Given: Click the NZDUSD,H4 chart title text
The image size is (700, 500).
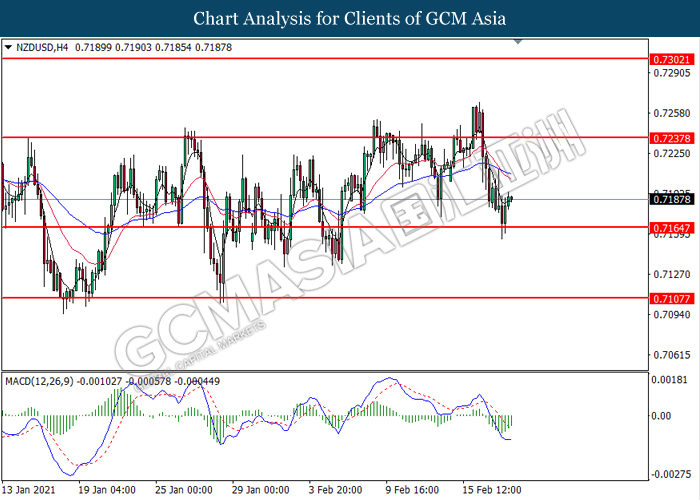Looking at the screenshot, I should (42, 47).
